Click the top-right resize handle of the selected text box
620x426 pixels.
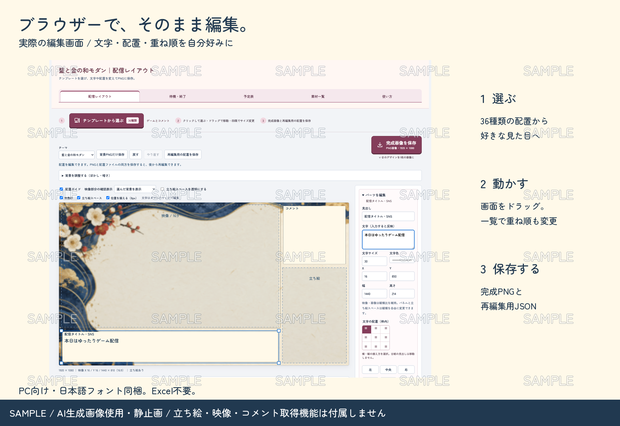pos(279,331)
